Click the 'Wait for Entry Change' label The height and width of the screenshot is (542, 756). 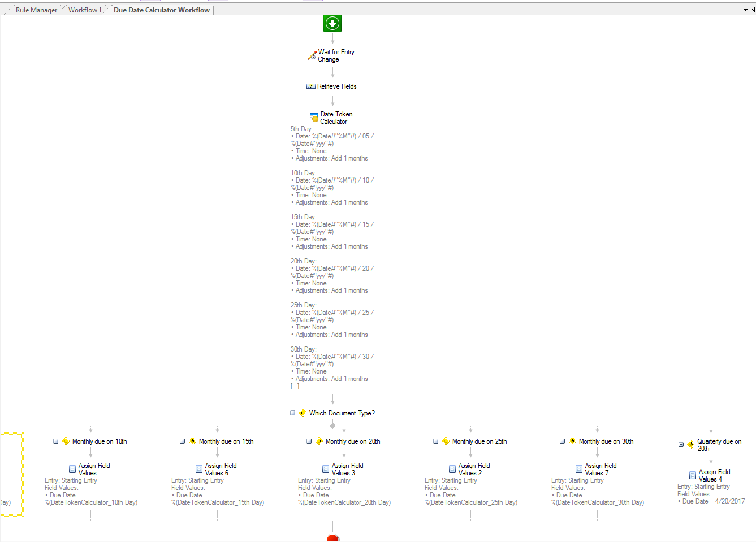click(x=336, y=55)
